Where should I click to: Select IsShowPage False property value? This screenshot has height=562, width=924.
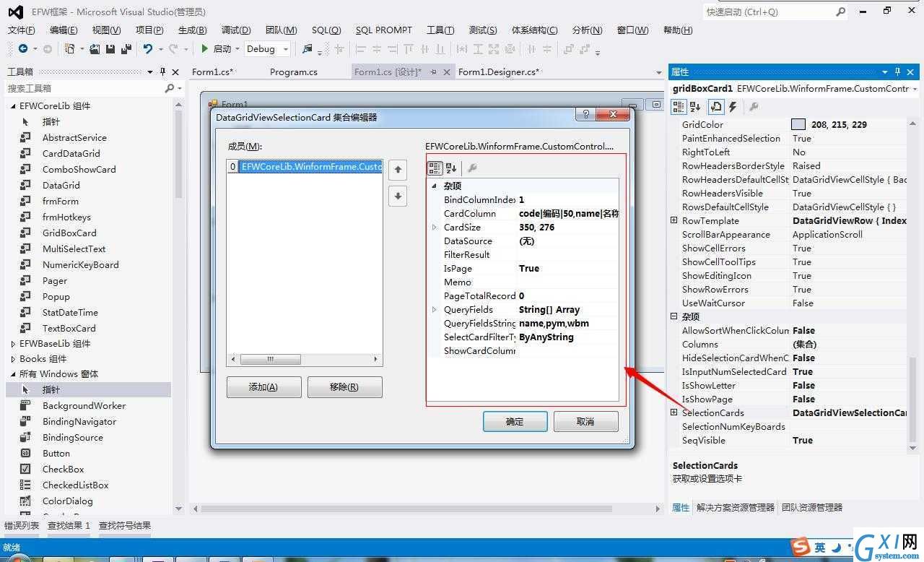803,399
